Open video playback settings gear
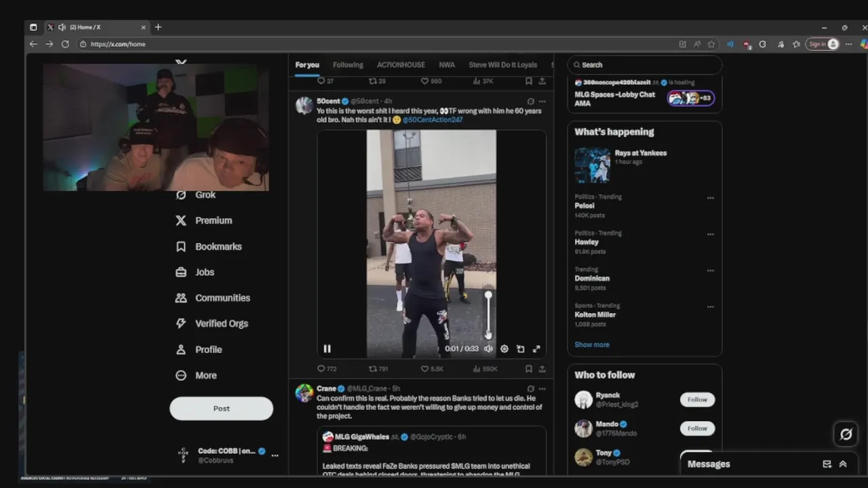 504,348
